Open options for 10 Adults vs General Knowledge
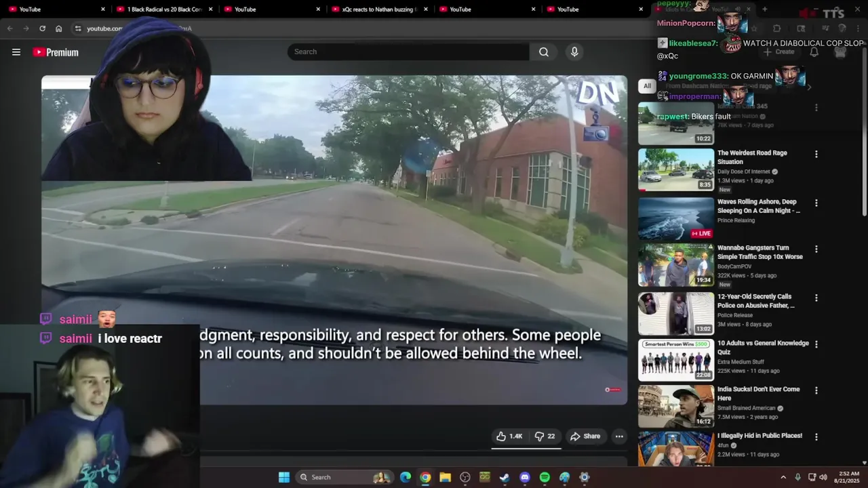The height and width of the screenshot is (488, 868). [816, 344]
